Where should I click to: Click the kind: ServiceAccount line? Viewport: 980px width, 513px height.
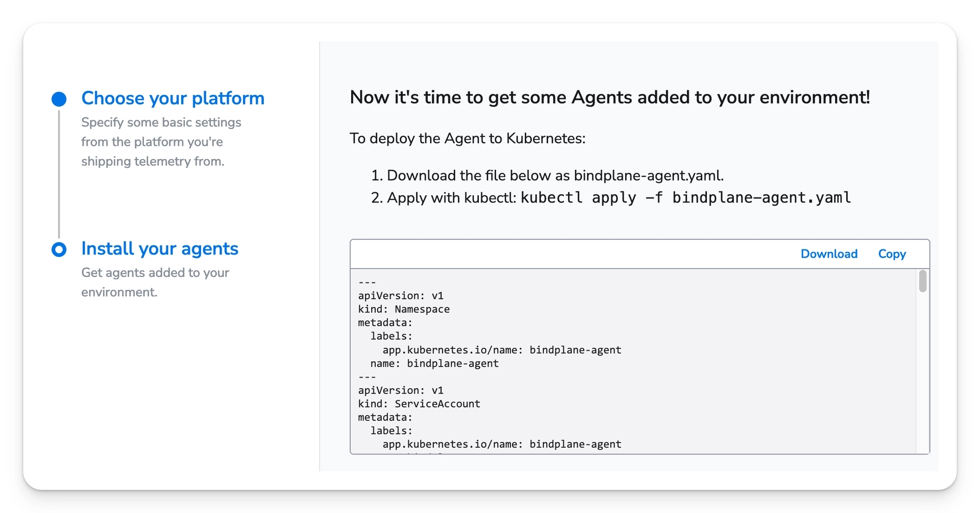tap(419, 403)
